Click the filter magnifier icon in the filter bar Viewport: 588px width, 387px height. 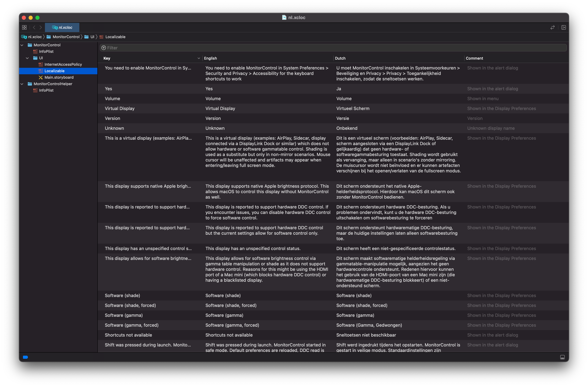[104, 48]
